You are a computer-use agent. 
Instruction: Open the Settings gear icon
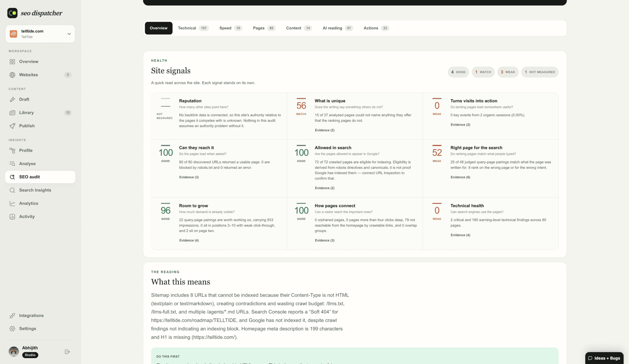click(12, 329)
